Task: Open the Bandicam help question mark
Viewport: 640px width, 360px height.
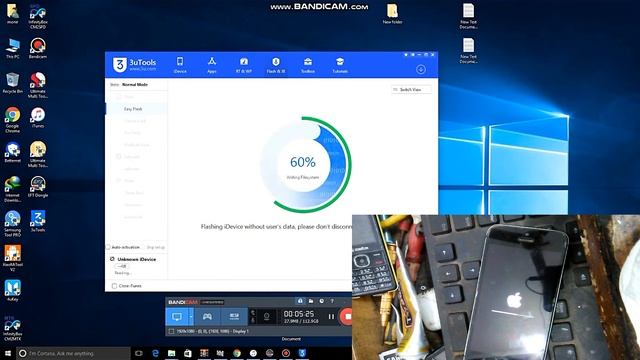Action: [x=332, y=301]
